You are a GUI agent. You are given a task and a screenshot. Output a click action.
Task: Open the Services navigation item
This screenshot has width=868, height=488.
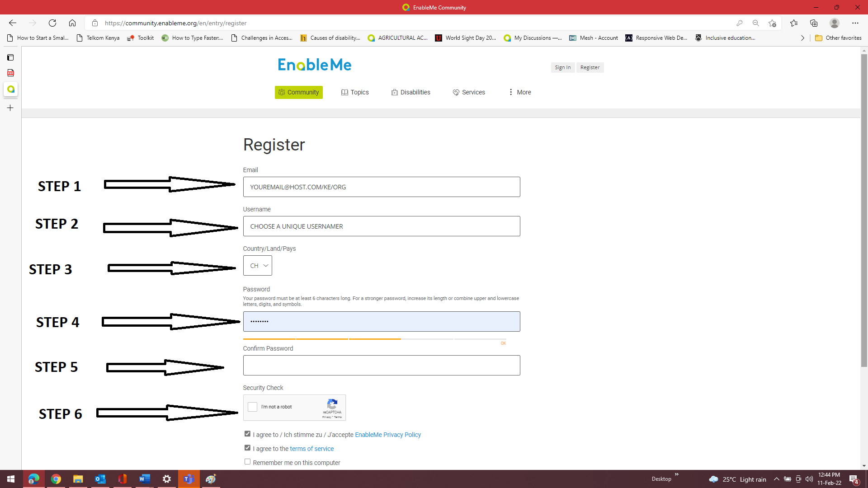point(469,92)
